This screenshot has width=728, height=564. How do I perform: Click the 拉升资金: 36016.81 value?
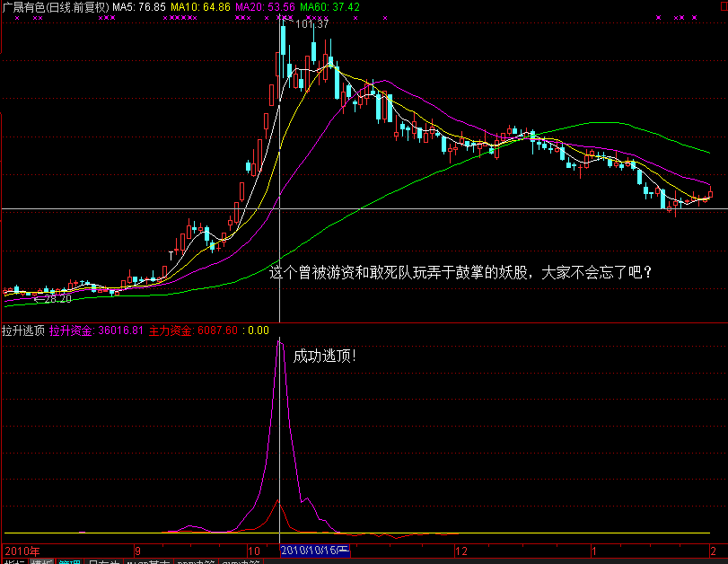click(x=97, y=330)
